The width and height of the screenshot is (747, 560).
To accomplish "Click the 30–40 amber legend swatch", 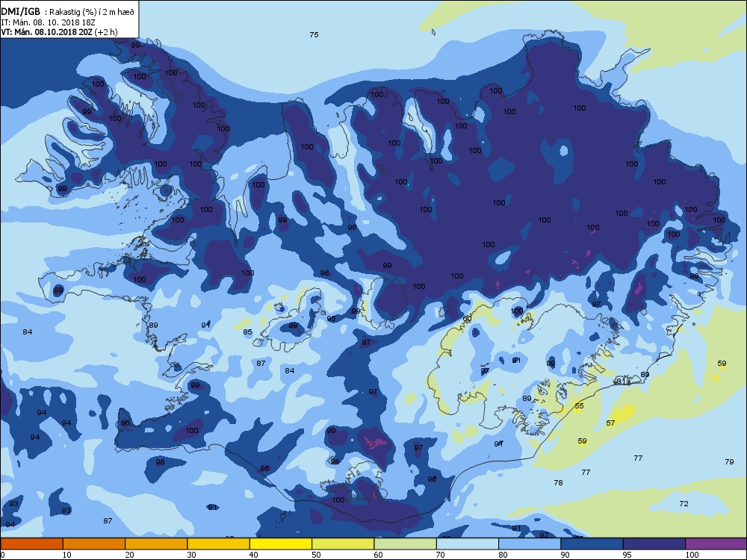I will 219,544.
